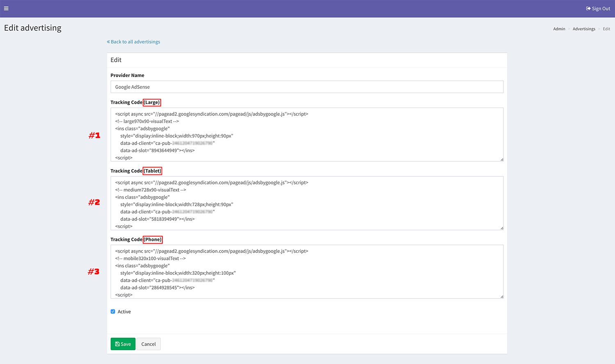Focus the Provider Name input field

point(307,87)
